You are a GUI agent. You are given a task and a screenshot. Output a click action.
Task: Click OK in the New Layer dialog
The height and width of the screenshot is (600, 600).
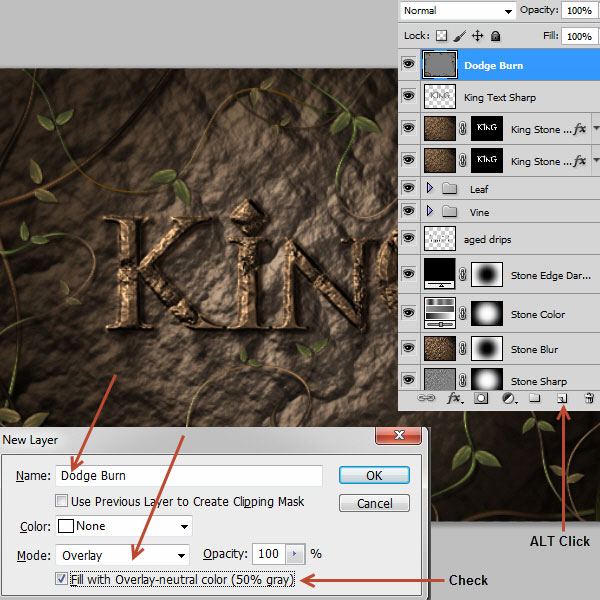pos(374,475)
